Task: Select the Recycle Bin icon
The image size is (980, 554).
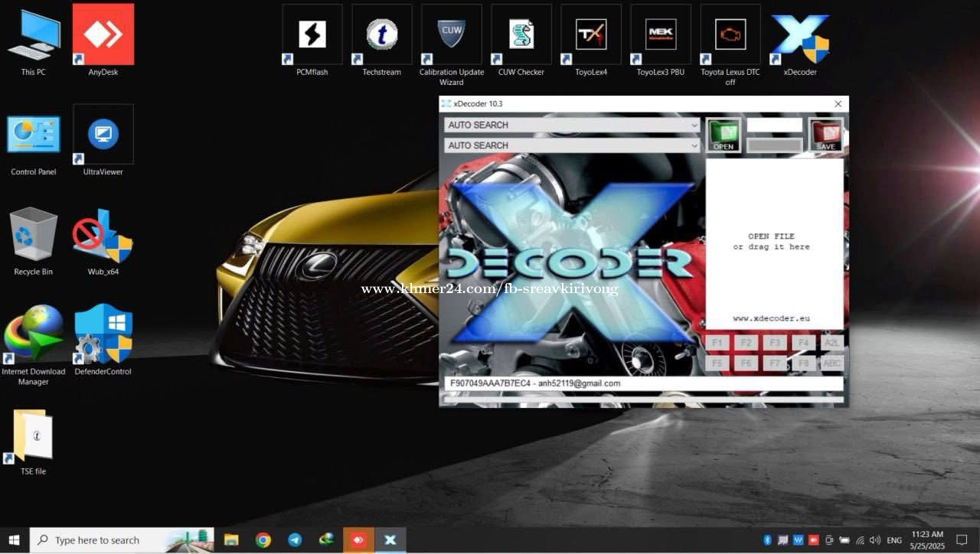Action: [34, 241]
